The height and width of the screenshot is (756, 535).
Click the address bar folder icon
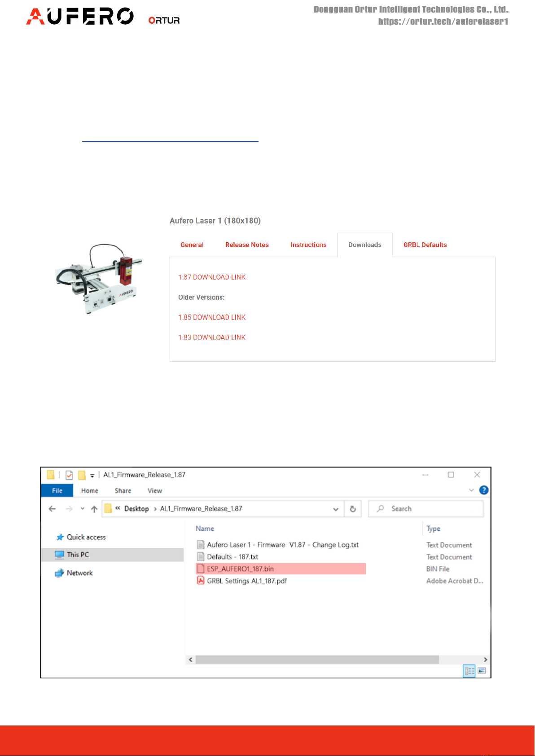tap(108, 508)
